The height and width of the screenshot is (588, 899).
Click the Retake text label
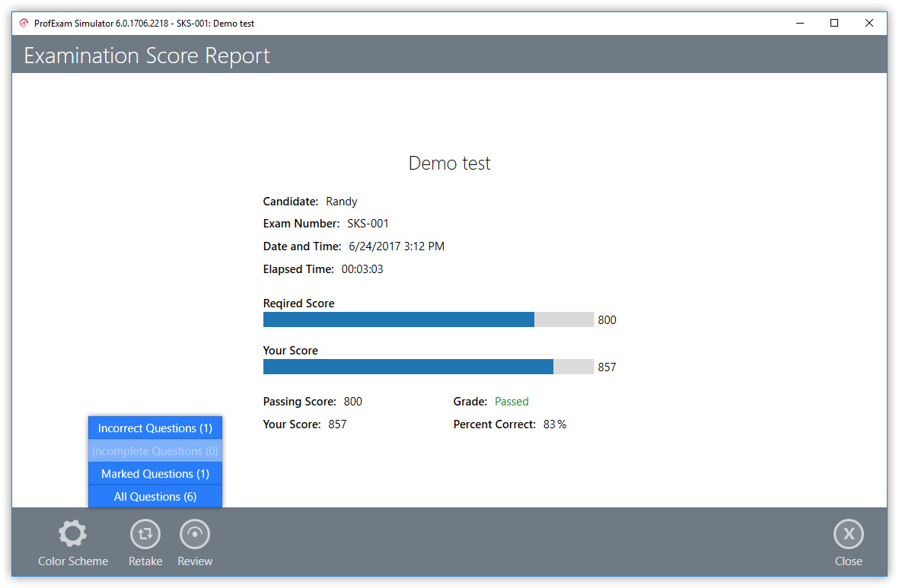[x=145, y=561]
